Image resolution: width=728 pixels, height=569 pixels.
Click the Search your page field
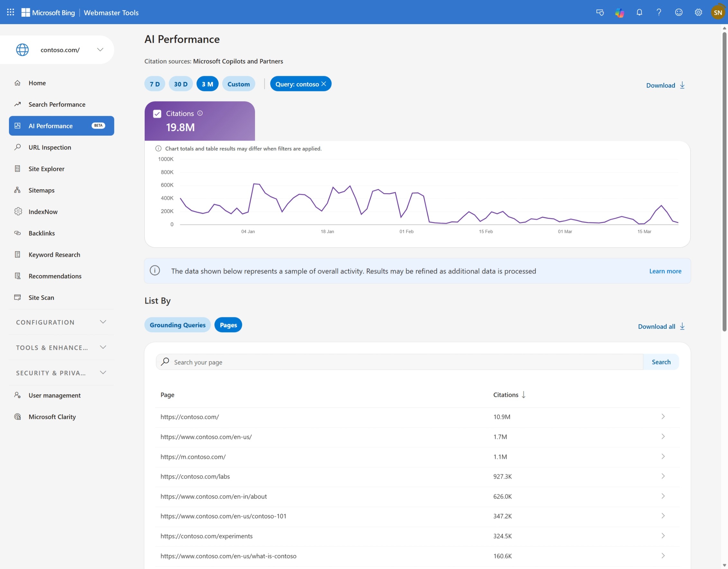tap(400, 362)
